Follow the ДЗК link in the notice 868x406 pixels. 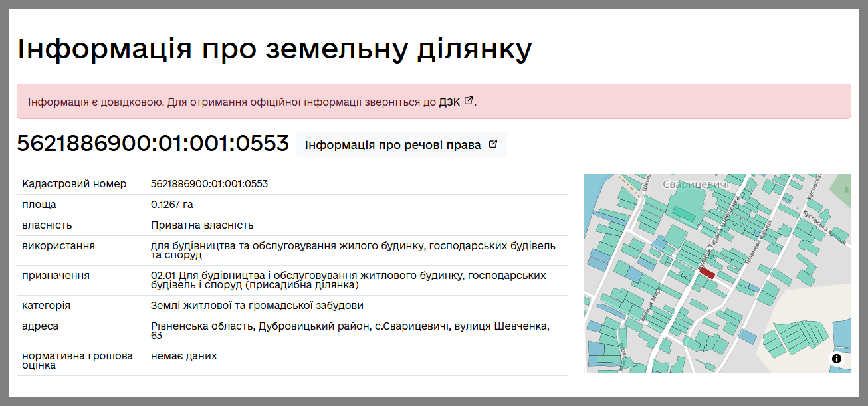[x=449, y=102]
